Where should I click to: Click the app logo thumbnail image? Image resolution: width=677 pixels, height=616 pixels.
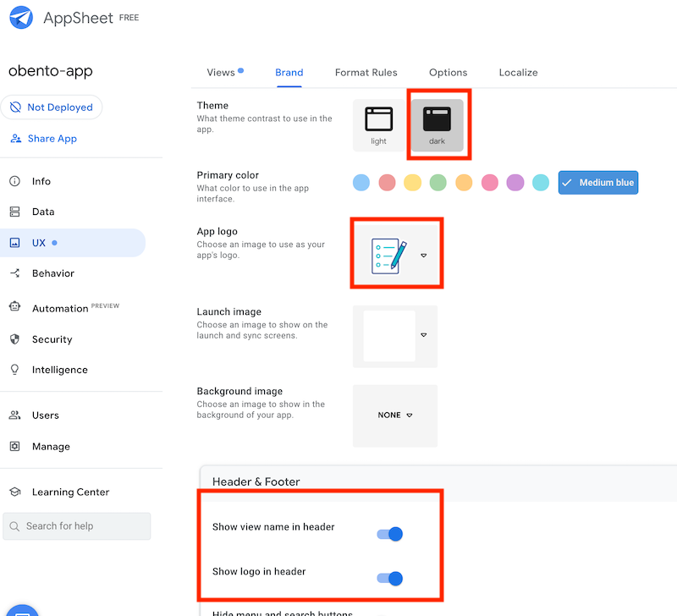(x=388, y=256)
